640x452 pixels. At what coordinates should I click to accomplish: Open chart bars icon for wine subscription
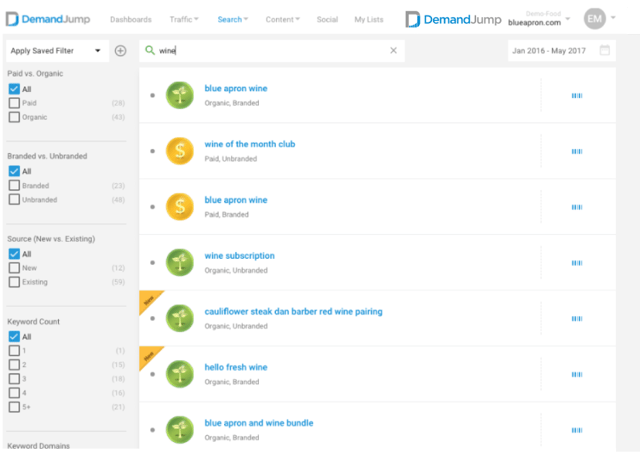pyautogui.click(x=577, y=263)
